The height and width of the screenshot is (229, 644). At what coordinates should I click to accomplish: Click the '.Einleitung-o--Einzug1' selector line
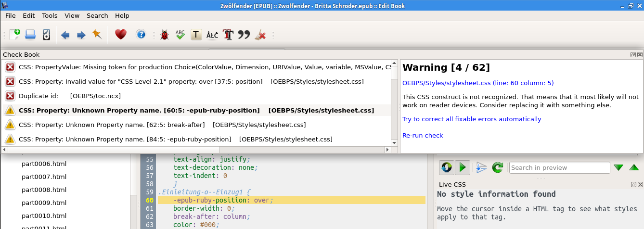click(x=205, y=192)
